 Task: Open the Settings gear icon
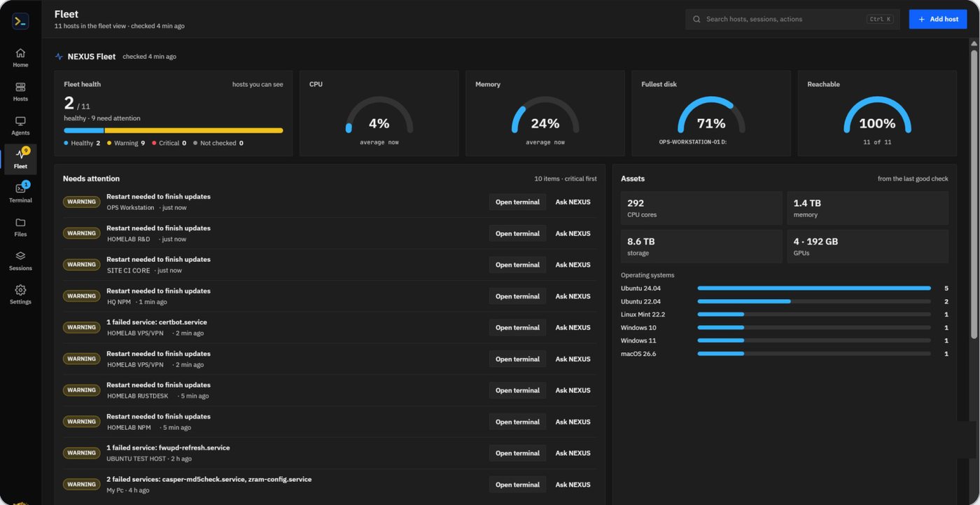click(20, 290)
